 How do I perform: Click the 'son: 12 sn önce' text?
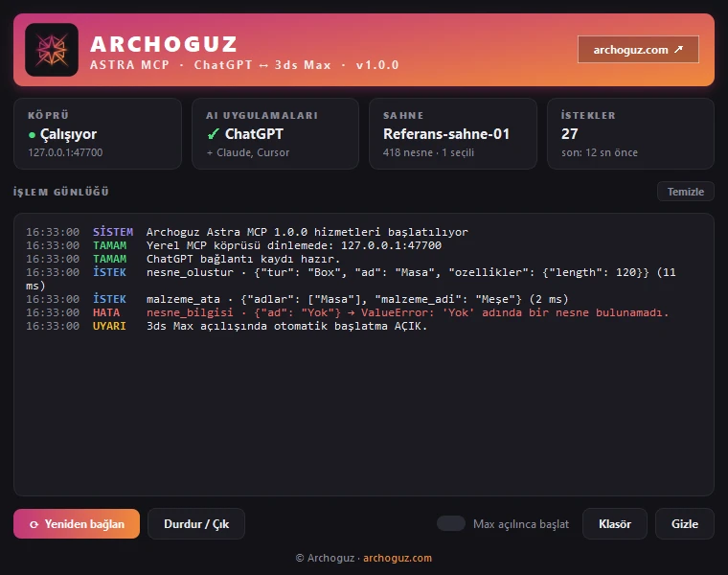[x=600, y=152]
